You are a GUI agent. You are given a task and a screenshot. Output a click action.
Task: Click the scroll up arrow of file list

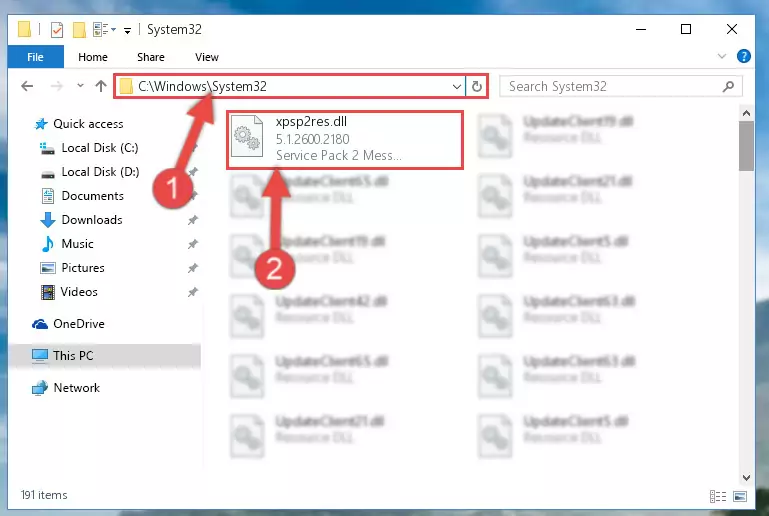click(x=746, y=113)
